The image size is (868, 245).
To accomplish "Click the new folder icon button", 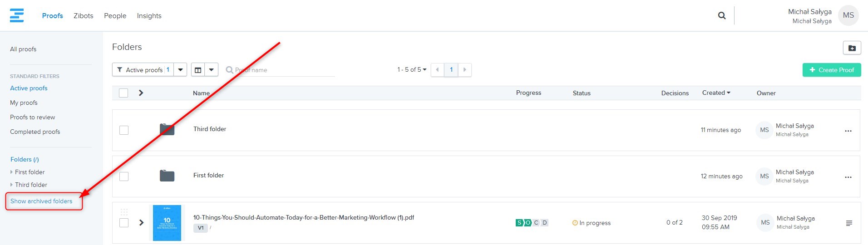I will pos(852,48).
